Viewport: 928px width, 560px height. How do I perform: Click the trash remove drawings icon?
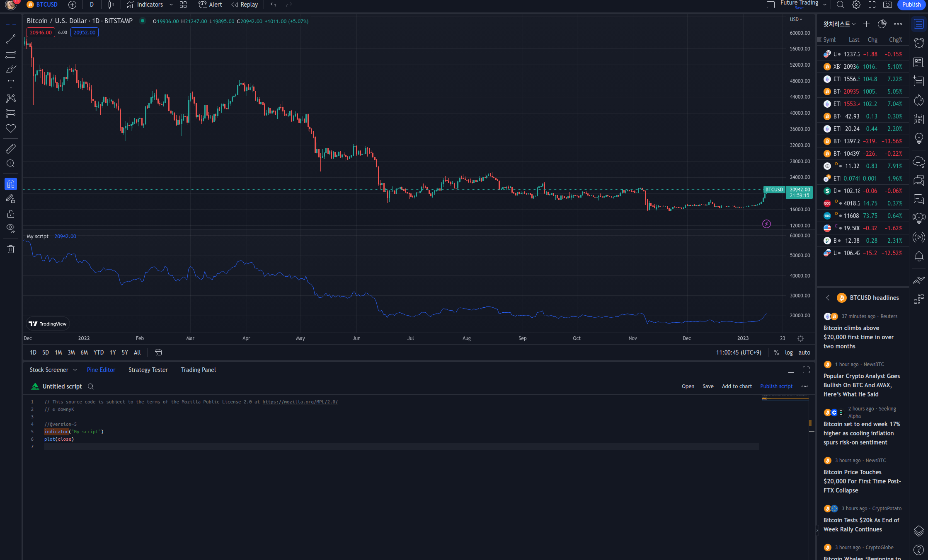(11, 249)
